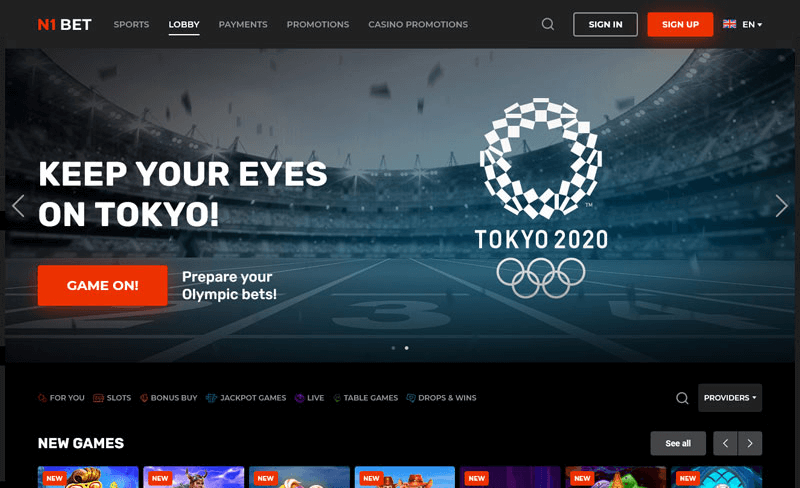Click the Game On! button

103,285
